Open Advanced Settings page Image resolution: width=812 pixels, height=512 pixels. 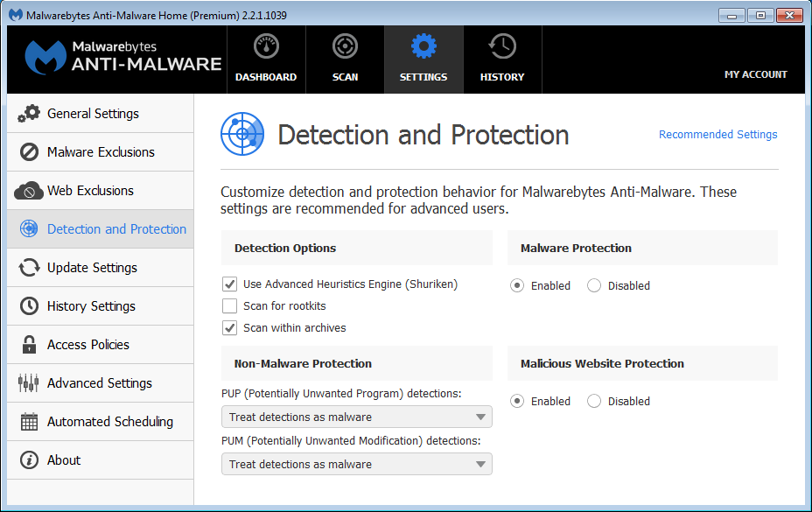click(x=101, y=383)
